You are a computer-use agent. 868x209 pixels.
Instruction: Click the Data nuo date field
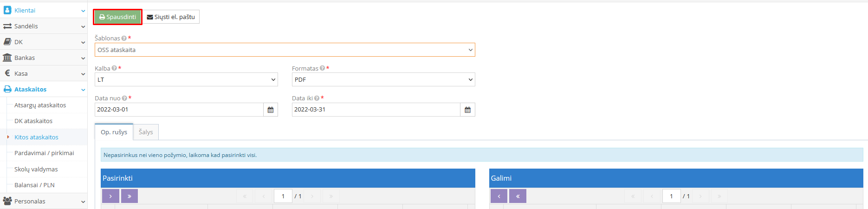click(179, 110)
